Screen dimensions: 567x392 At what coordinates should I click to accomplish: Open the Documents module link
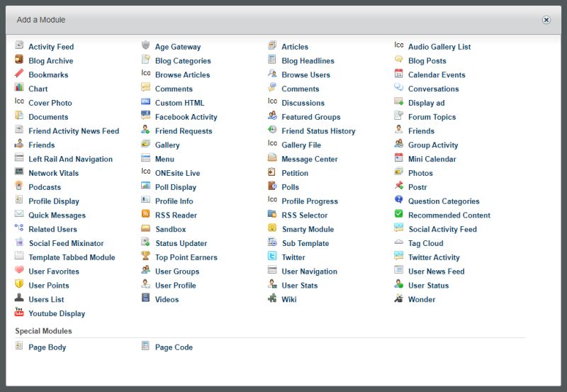coord(48,117)
